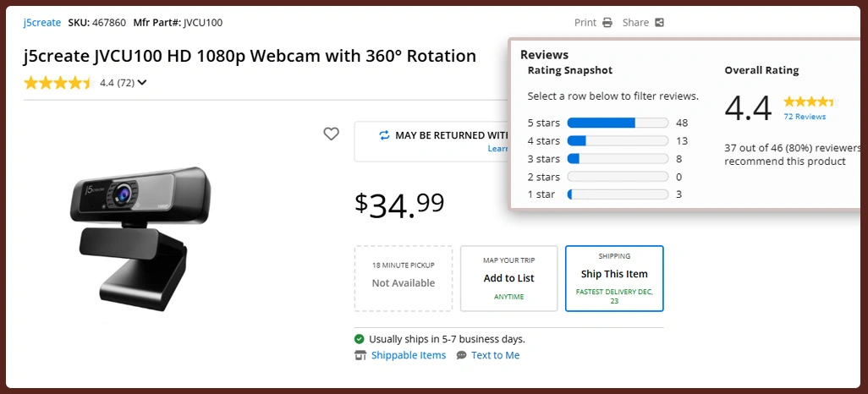Open the 72 Reviews link
This screenshot has height=394, width=868.
804,117
